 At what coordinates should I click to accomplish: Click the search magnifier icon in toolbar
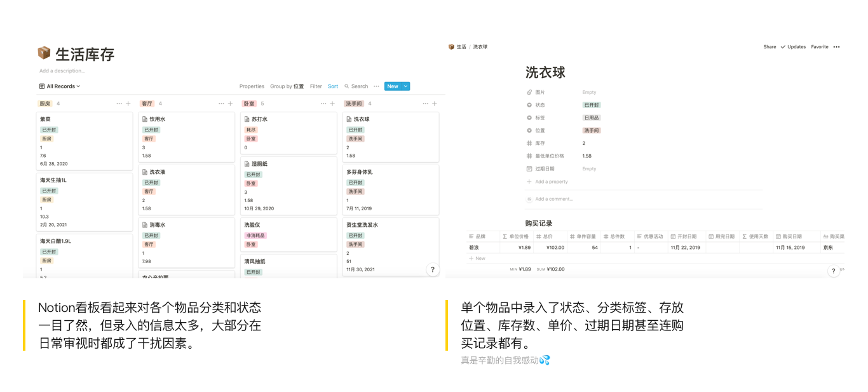tap(347, 86)
